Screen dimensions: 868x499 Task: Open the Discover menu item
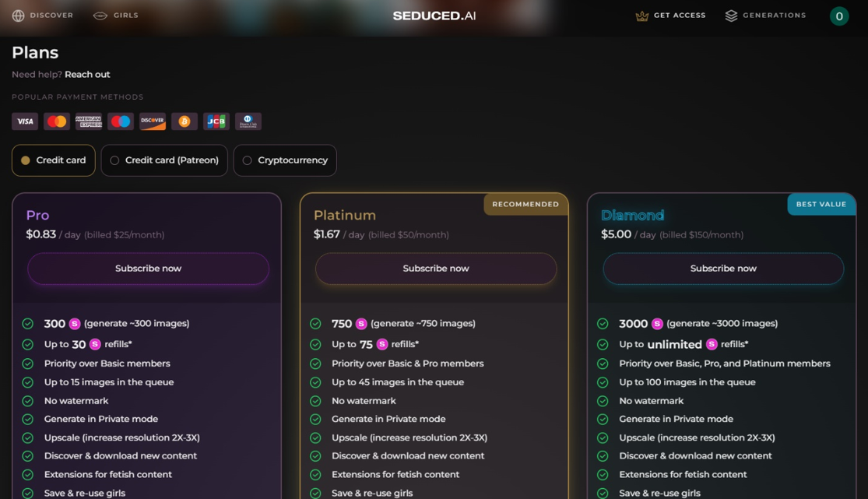(x=43, y=16)
